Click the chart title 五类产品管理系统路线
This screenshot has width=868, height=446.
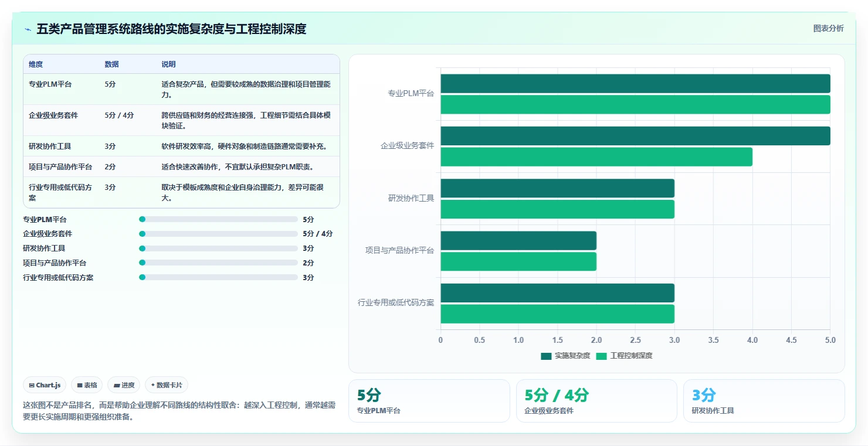tap(171, 29)
